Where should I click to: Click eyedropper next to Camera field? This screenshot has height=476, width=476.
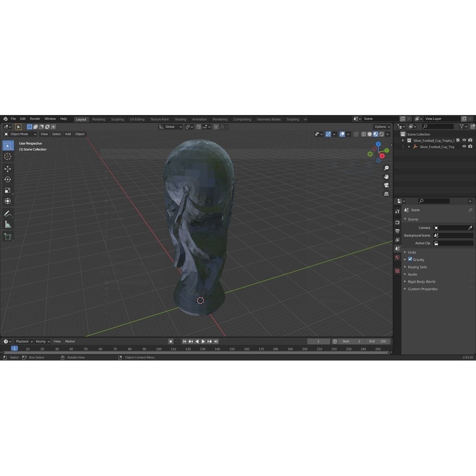tap(470, 228)
